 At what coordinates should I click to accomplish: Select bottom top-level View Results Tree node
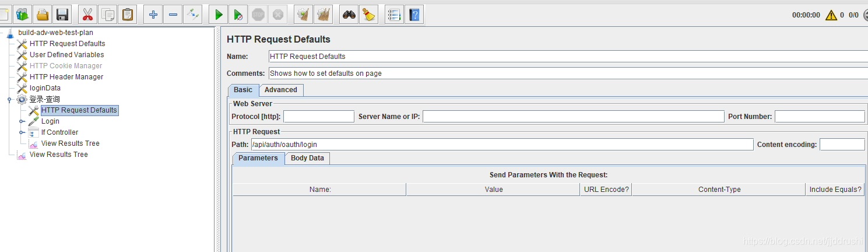[x=59, y=155]
